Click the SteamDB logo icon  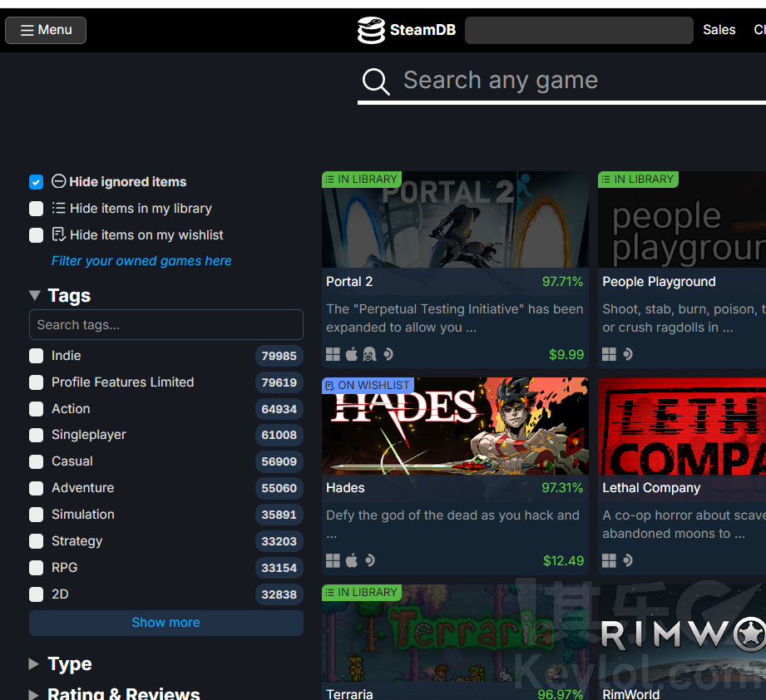[371, 30]
